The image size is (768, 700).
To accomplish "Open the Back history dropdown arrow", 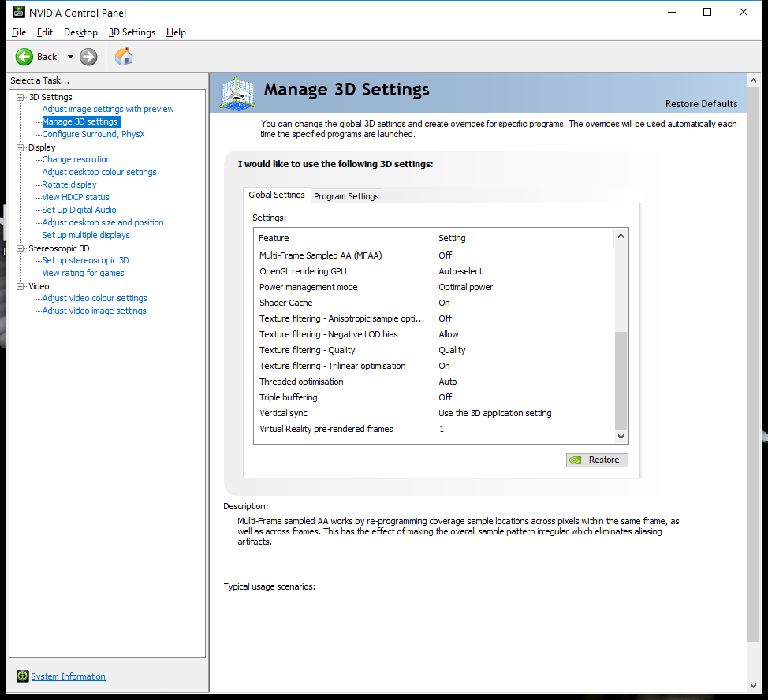I will click(x=70, y=57).
